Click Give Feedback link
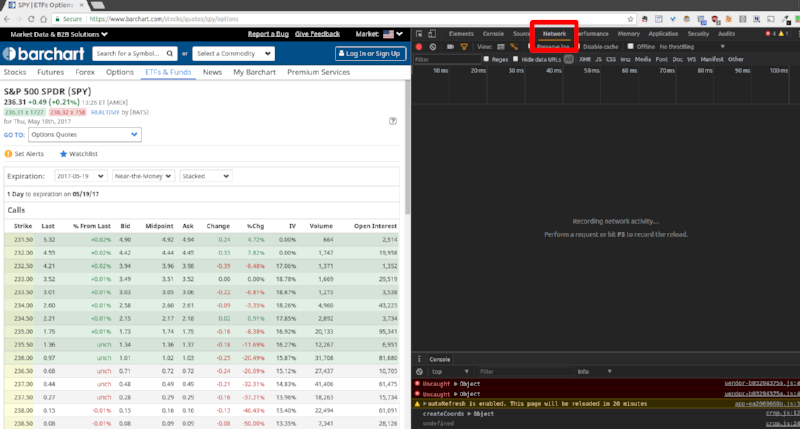Image resolution: width=800 pixels, height=429 pixels. click(317, 34)
